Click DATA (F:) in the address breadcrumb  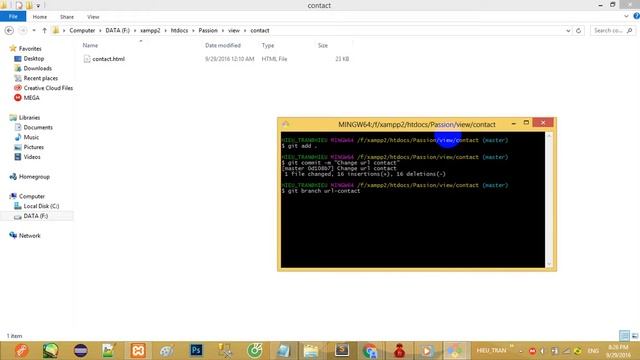click(x=118, y=31)
